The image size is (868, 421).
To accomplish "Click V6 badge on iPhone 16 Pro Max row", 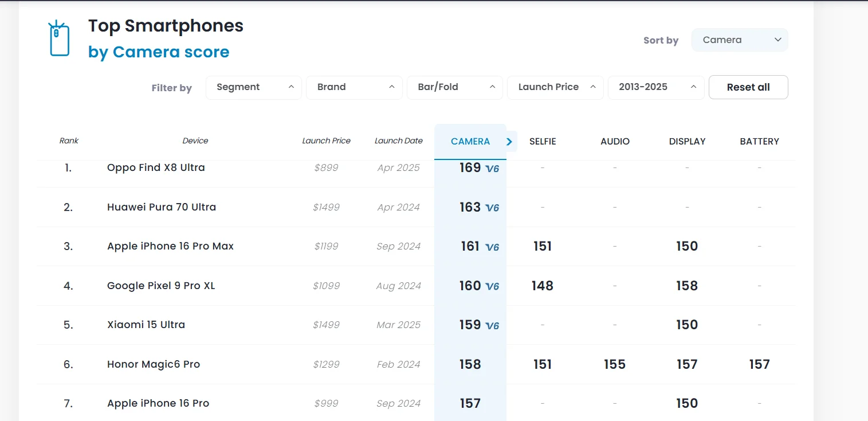I will point(492,247).
